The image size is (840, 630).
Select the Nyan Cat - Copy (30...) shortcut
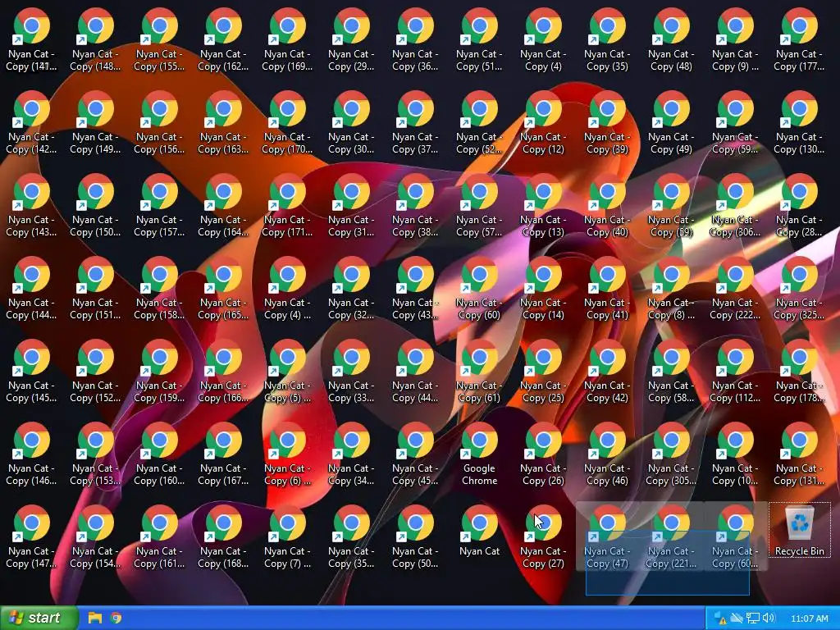click(x=351, y=123)
